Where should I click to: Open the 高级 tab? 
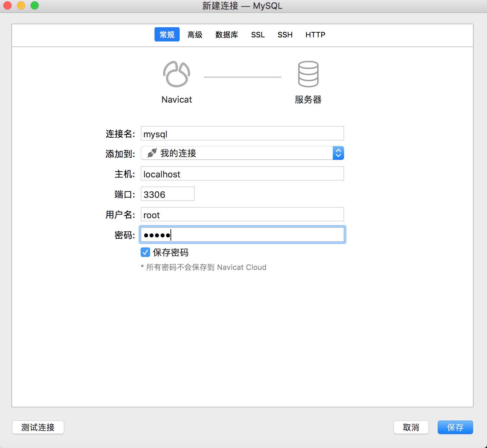(195, 35)
